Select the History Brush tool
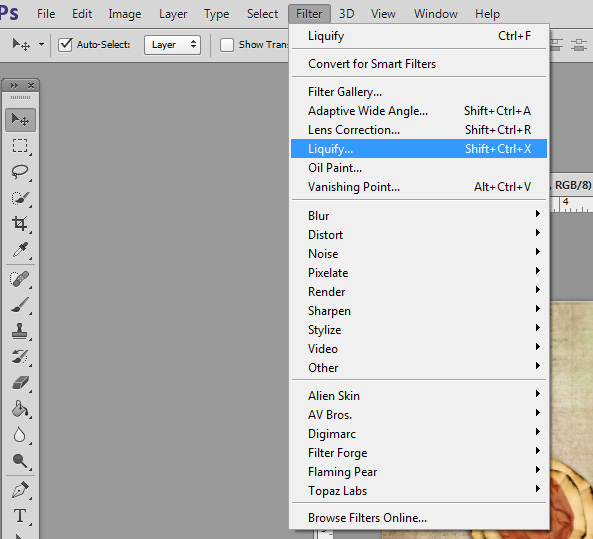This screenshot has width=593, height=539. [x=20, y=357]
